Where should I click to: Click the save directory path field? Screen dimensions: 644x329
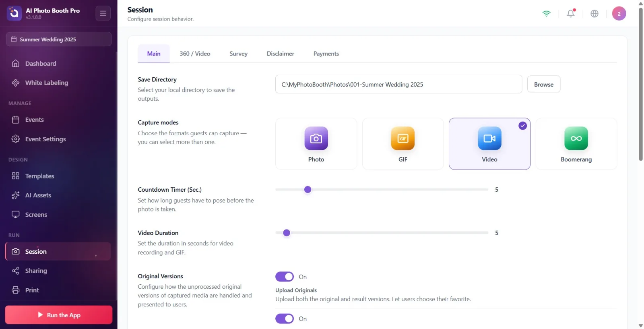(x=398, y=84)
